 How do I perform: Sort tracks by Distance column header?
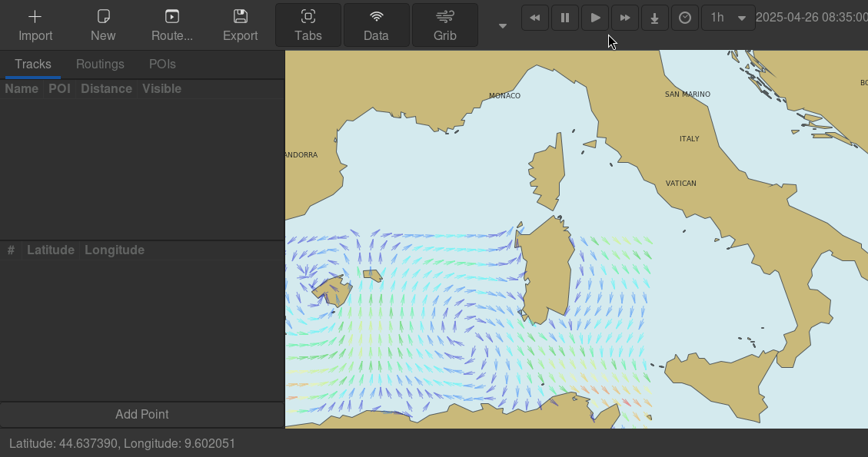coord(106,89)
